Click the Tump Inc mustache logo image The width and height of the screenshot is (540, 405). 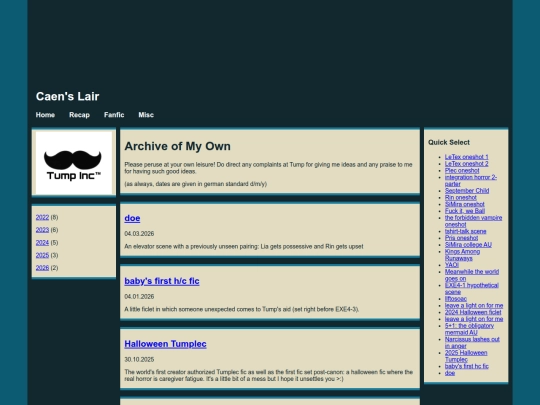click(74, 163)
